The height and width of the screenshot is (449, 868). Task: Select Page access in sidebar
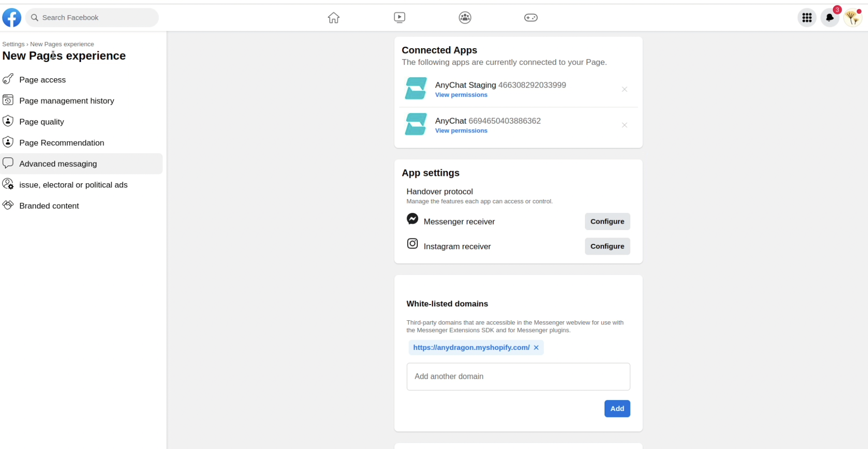(x=43, y=80)
